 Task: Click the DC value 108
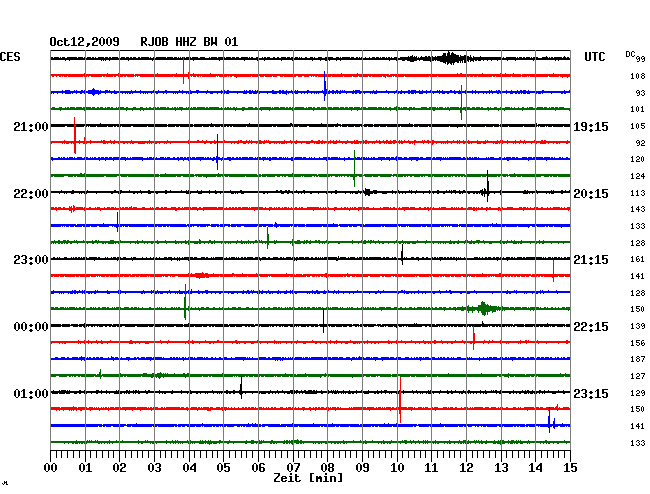pyautogui.click(x=638, y=76)
